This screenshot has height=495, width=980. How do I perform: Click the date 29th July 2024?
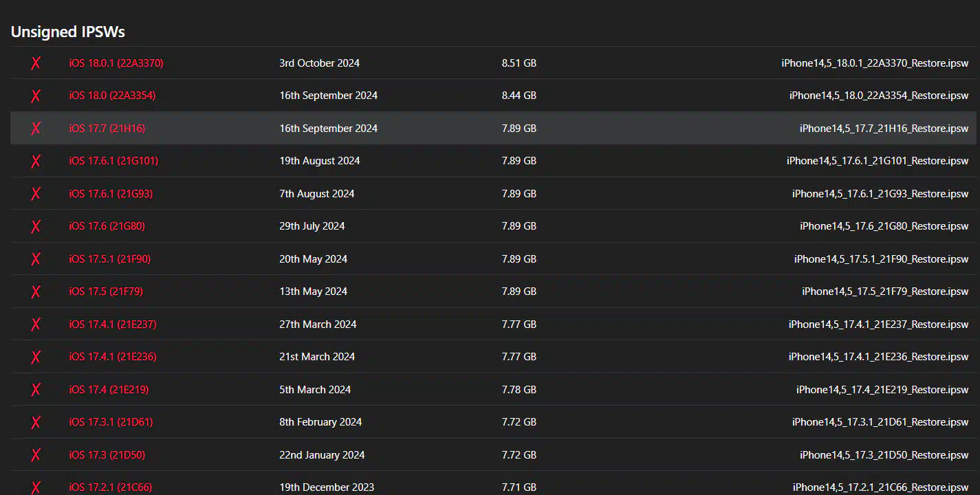pos(312,226)
